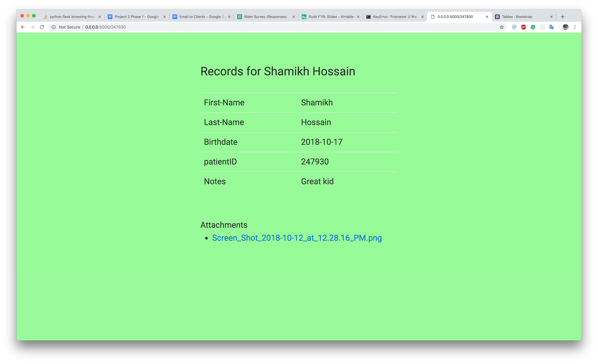The width and height of the screenshot is (598, 364).
Task: Open a new browser tab
Action: point(563,17)
